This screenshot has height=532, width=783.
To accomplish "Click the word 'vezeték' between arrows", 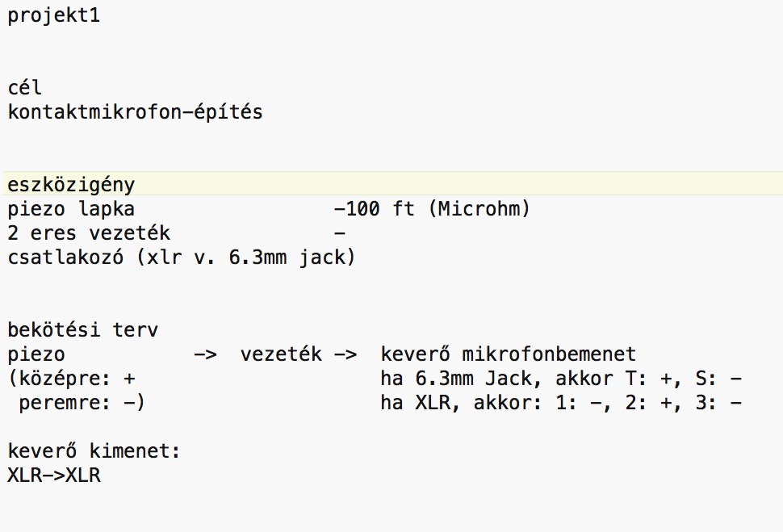I will pyautogui.click(x=281, y=354).
